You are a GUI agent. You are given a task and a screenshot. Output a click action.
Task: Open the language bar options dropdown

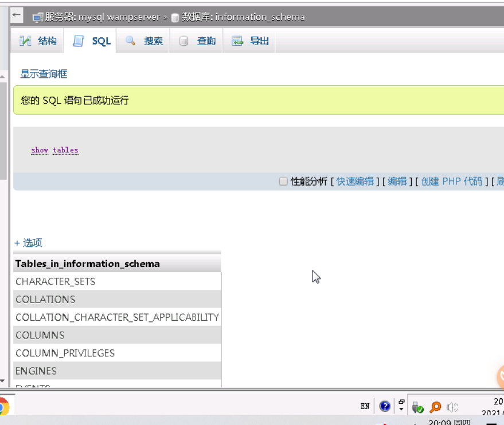point(401,409)
